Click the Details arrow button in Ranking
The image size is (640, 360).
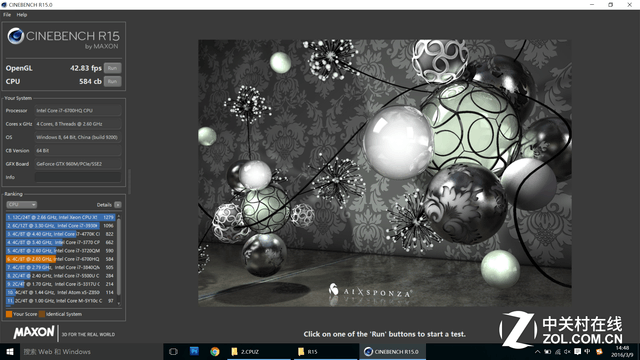click(x=118, y=204)
